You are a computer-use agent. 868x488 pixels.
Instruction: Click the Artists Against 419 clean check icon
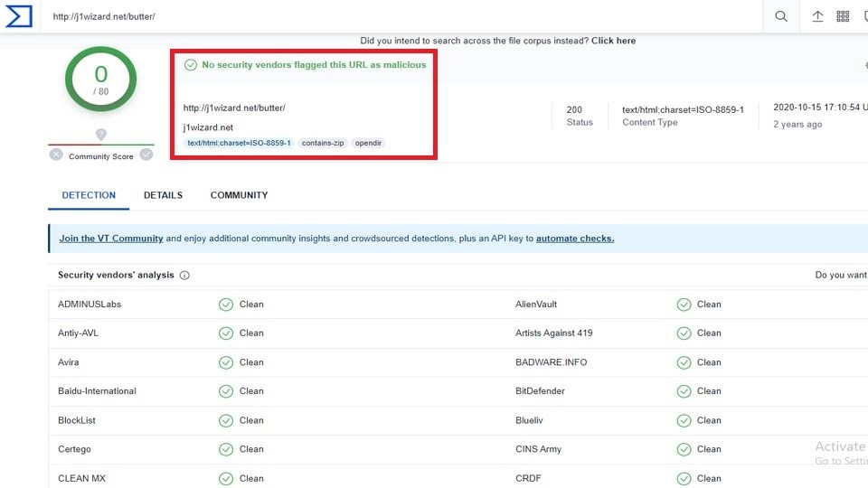click(684, 333)
